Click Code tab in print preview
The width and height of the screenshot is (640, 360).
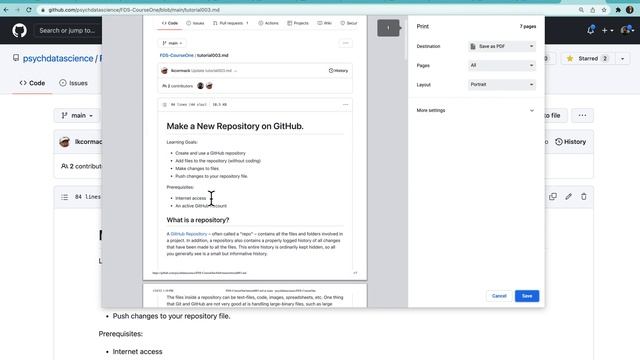(x=170, y=23)
